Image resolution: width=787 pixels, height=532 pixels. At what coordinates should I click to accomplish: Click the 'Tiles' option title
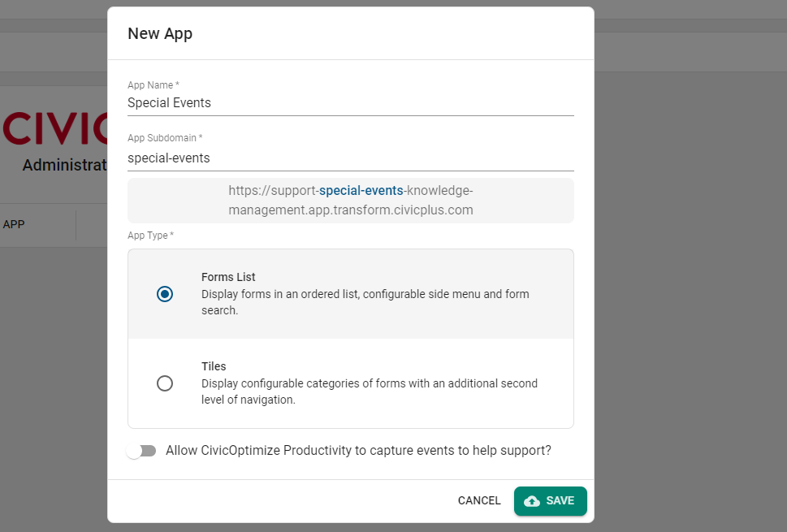tap(214, 366)
